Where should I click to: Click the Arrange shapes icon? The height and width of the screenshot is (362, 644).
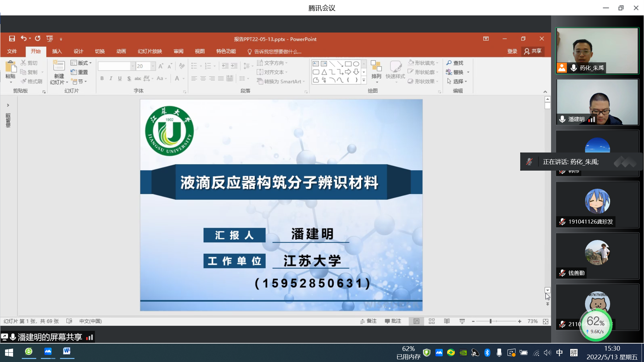376,66
